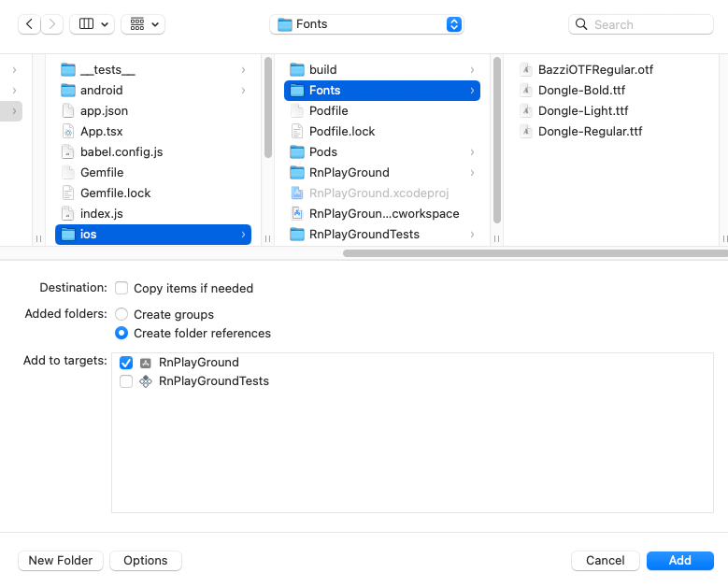Image resolution: width=728 pixels, height=587 pixels.
Task: Open the Pods folder
Action: pyautogui.click(x=382, y=151)
